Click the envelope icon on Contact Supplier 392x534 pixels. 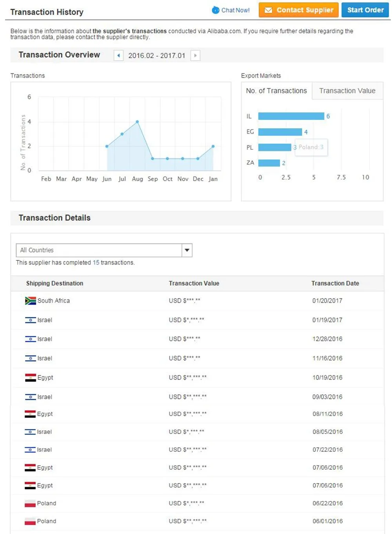pyautogui.click(x=268, y=10)
